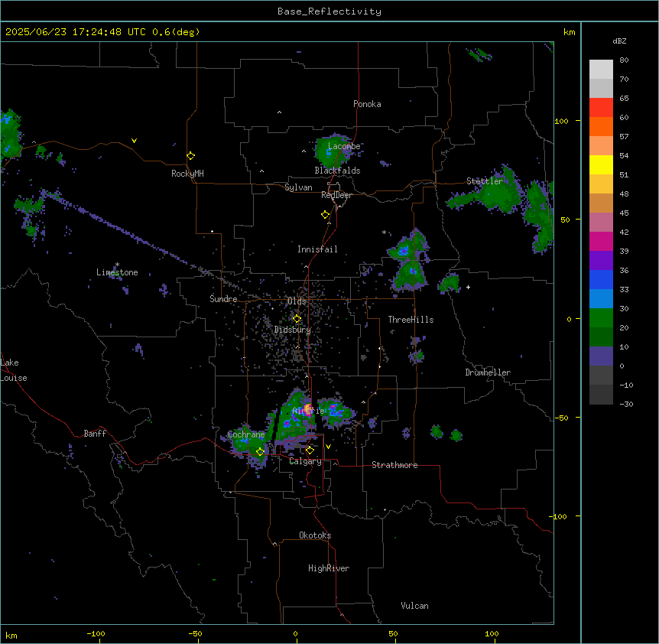This screenshot has height=644, width=659.
Task: Click the red 60–65 dBZ legend swatch
Action: pos(601,108)
